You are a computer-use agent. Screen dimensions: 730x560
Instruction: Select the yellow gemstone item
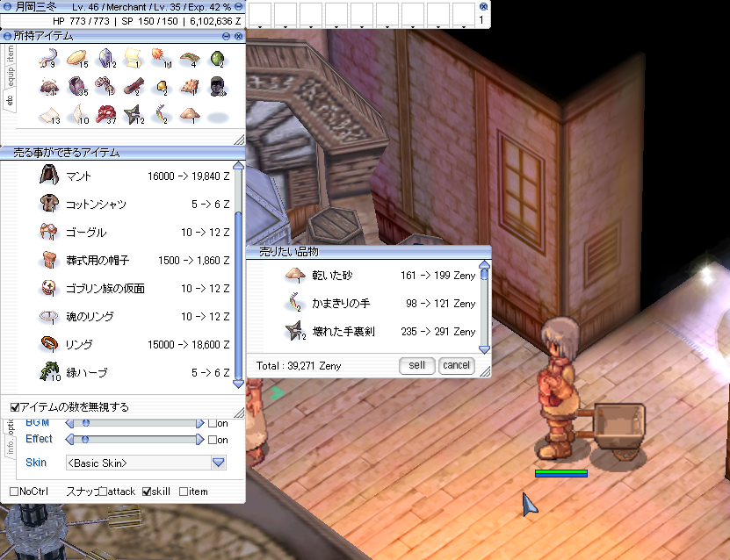162,88
